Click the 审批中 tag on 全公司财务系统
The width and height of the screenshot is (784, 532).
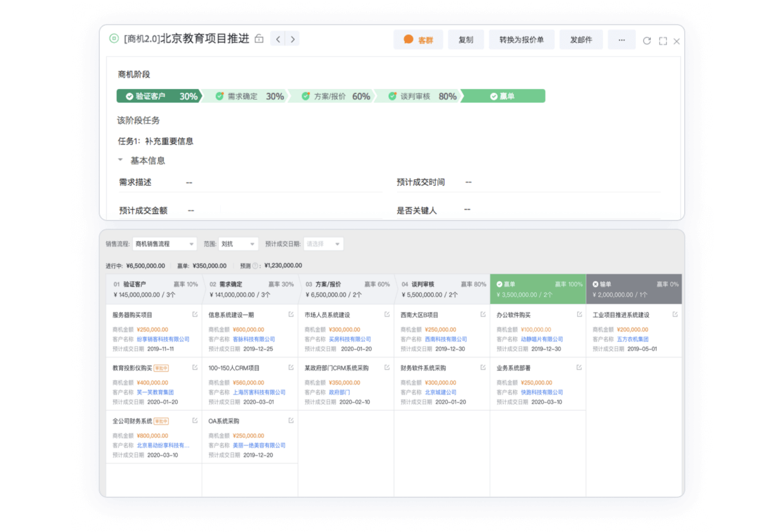point(161,421)
